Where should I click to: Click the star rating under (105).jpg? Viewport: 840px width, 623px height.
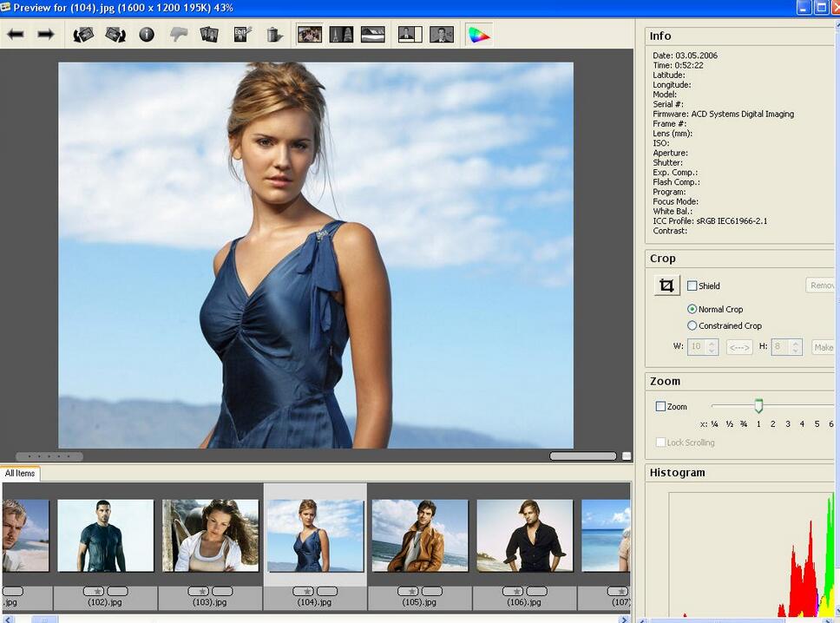(x=408, y=591)
